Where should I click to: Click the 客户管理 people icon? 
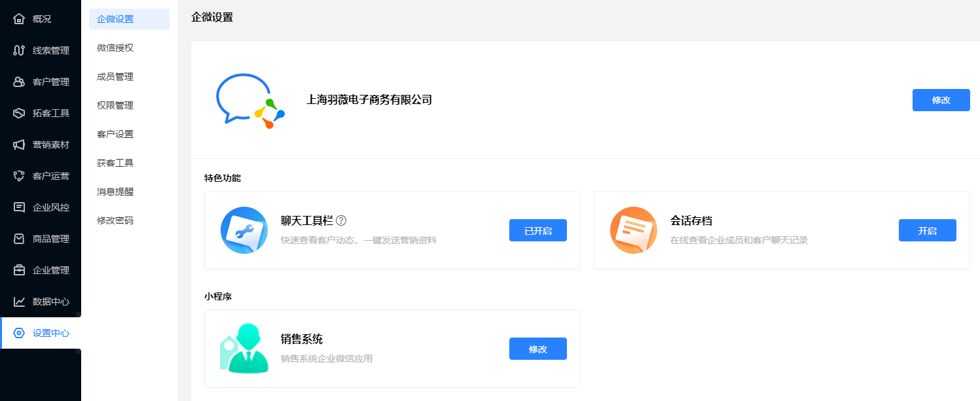19,82
